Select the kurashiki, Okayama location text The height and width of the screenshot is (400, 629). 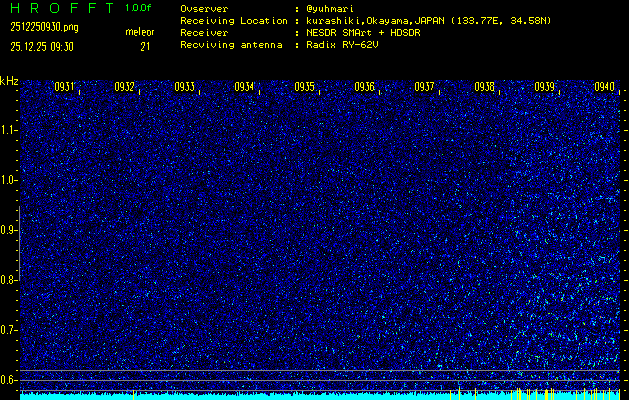(x=375, y=20)
